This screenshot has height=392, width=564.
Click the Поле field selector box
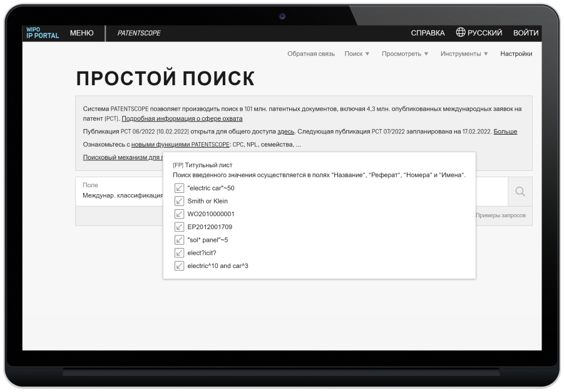tap(119, 191)
